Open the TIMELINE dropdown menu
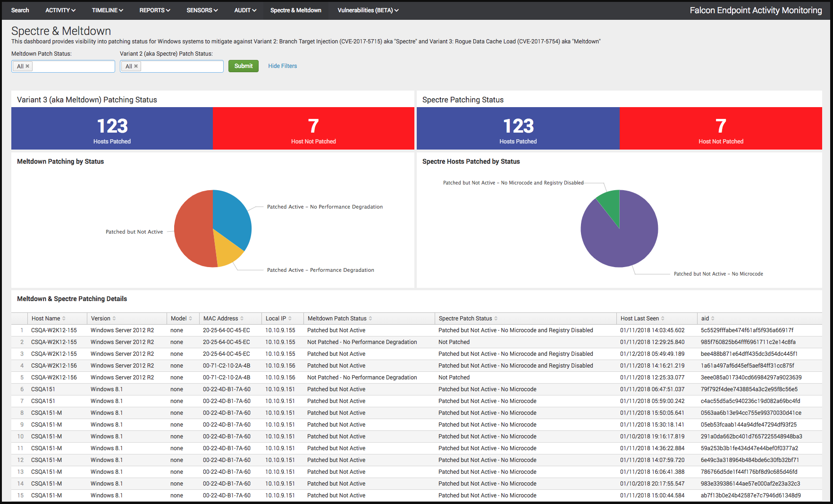833x504 pixels. [x=108, y=10]
